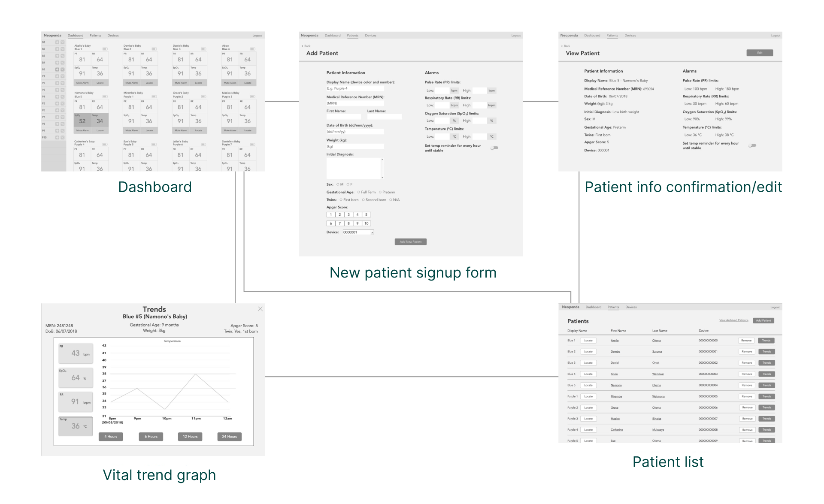Enable temp reminder toggle on Add Patient form
This screenshot has height=504, width=824.
click(x=494, y=148)
